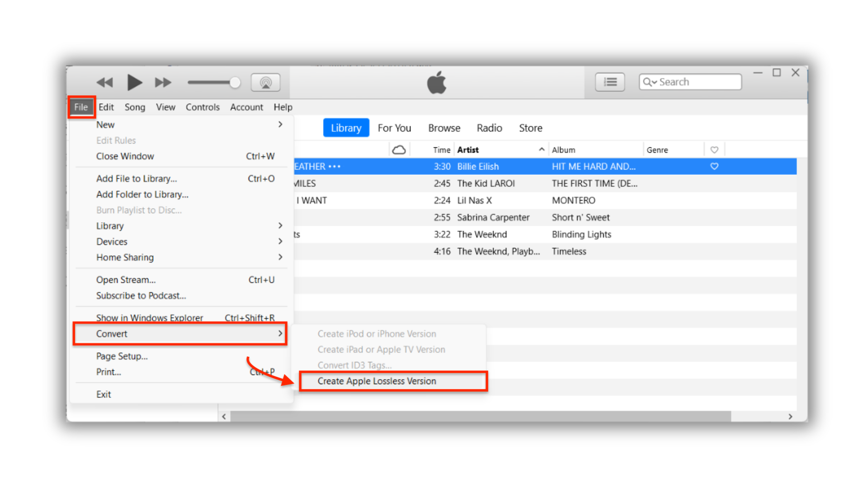Select The Kid LAROI song row
The image size is (868, 488).
(x=545, y=183)
